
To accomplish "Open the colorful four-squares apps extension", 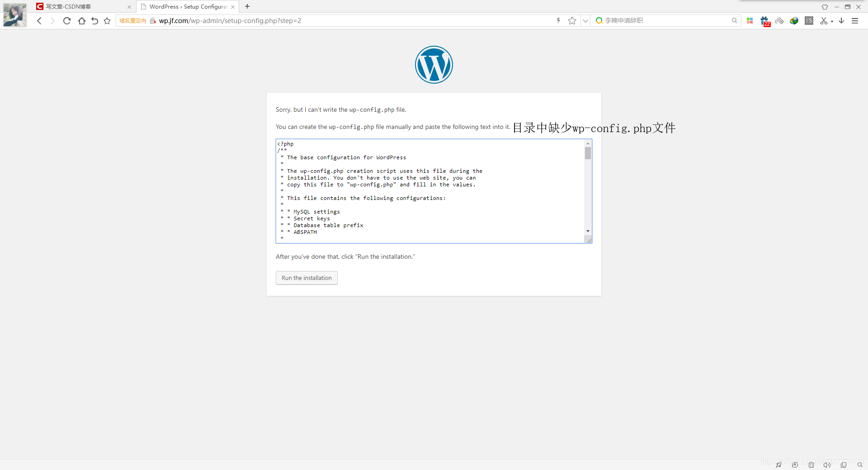I will click(750, 21).
